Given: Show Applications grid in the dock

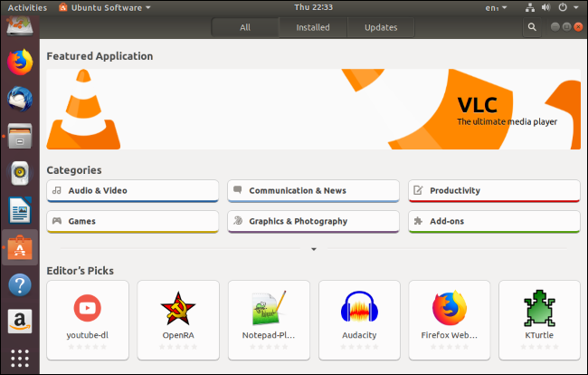Looking at the screenshot, I should (x=20, y=357).
